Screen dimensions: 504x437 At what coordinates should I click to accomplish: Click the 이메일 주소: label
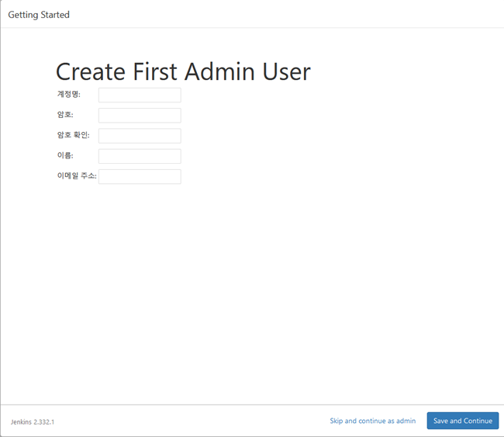click(77, 175)
